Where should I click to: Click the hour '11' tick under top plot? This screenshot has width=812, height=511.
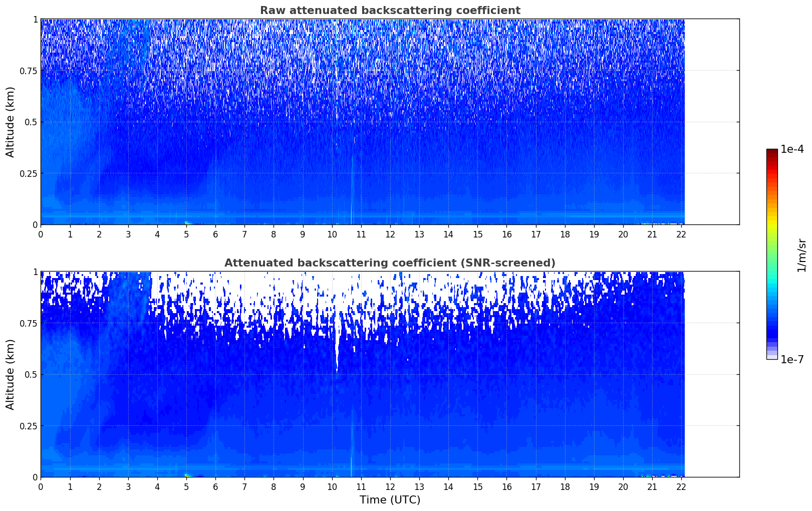tap(361, 234)
